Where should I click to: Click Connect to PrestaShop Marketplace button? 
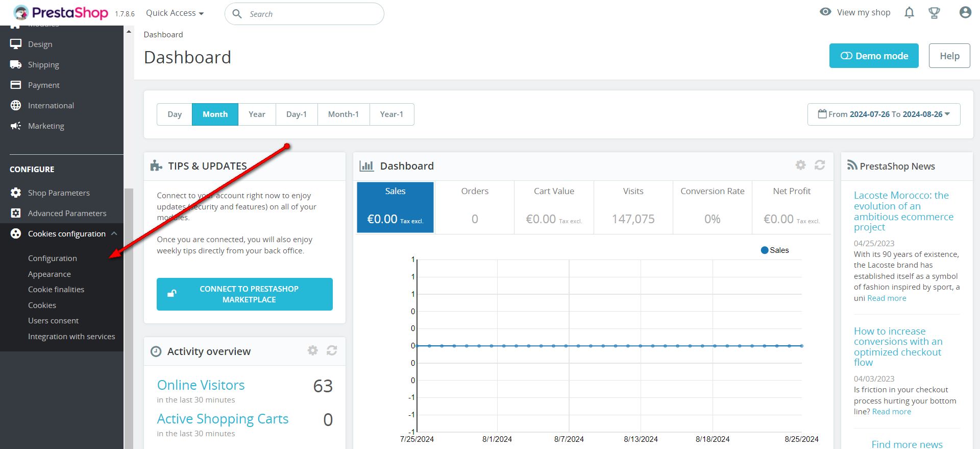pos(244,294)
